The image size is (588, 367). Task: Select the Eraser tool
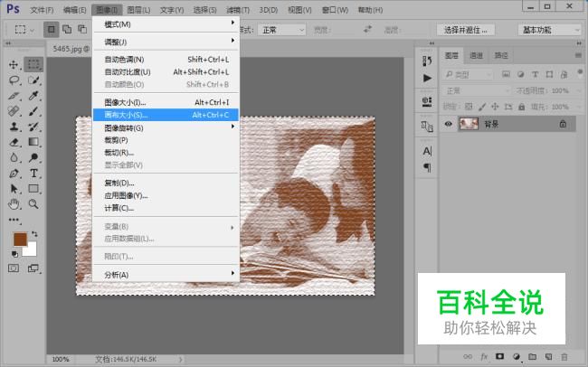pos(14,142)
